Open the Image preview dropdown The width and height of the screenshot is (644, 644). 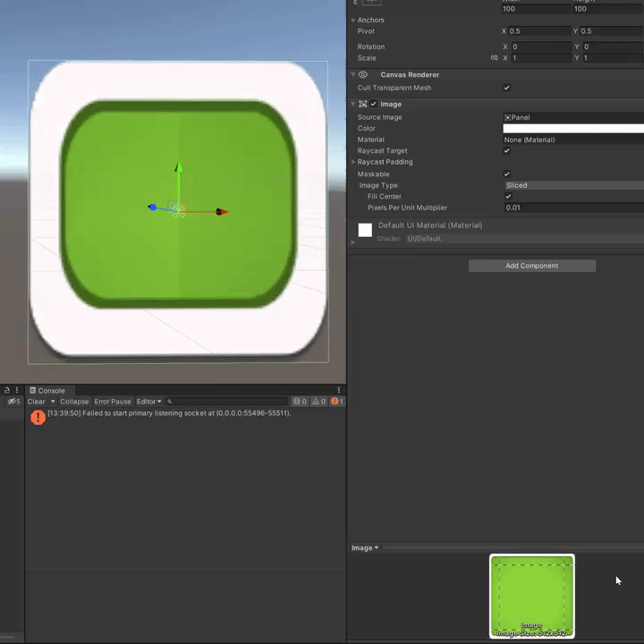tap(365, 548)
